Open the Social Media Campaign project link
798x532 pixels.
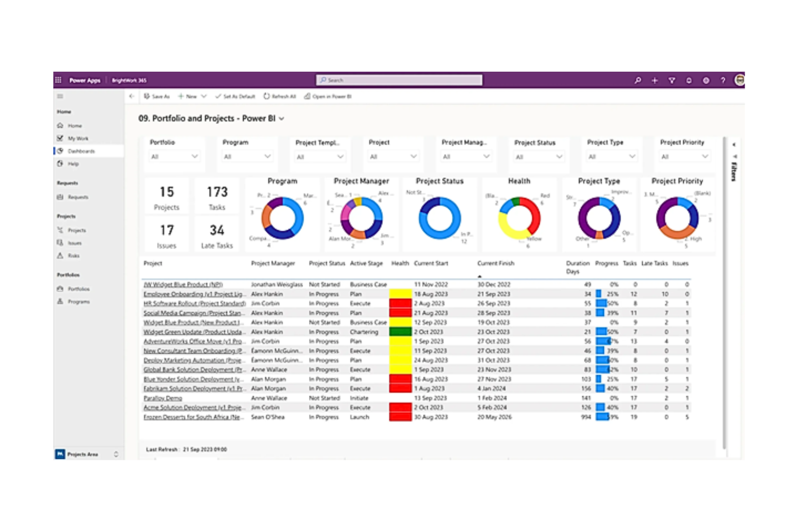(x=193, y=313)
